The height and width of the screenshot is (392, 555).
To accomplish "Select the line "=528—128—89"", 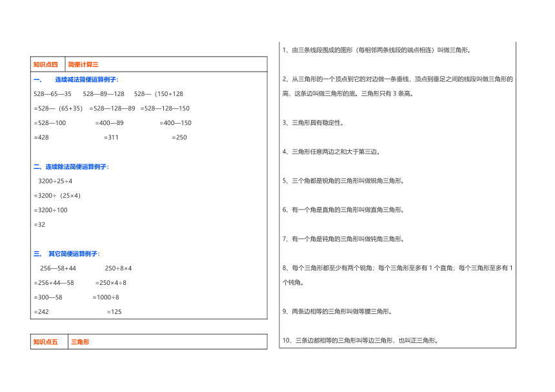I will pos(112,108).
